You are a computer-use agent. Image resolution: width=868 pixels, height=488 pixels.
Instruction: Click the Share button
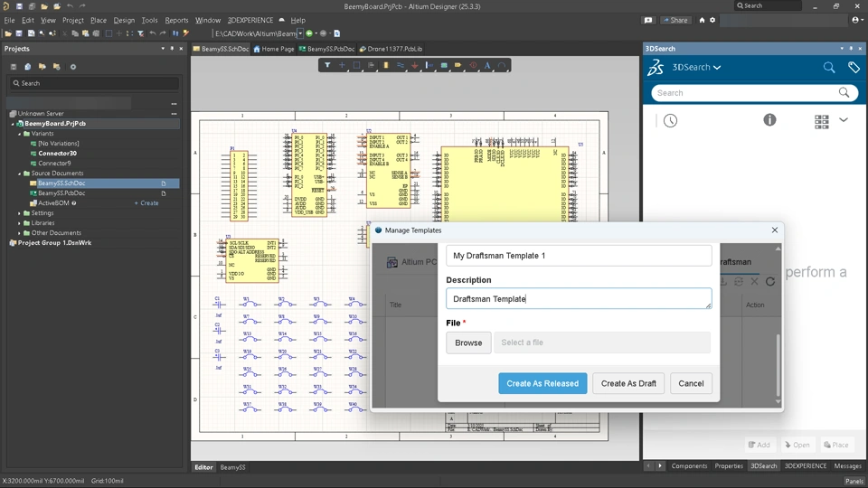675,20
